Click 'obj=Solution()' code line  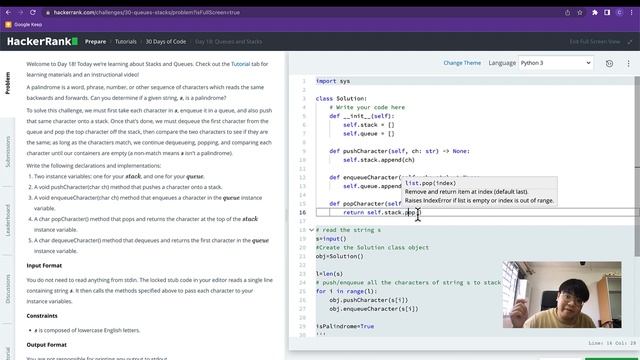(x=339, y=256)
